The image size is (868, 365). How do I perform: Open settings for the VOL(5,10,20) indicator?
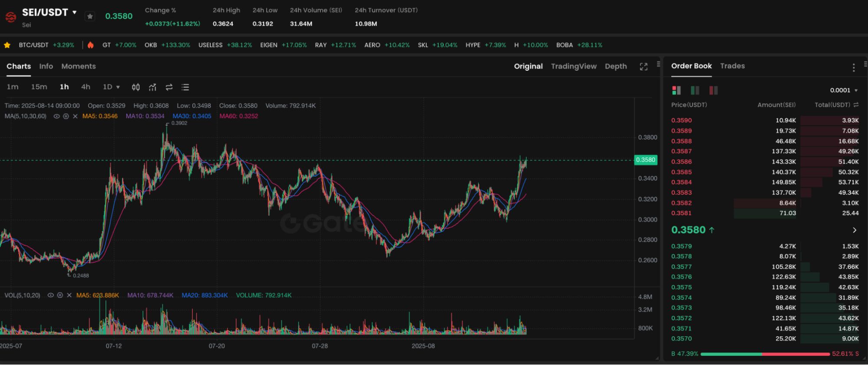tap(60, 295)
